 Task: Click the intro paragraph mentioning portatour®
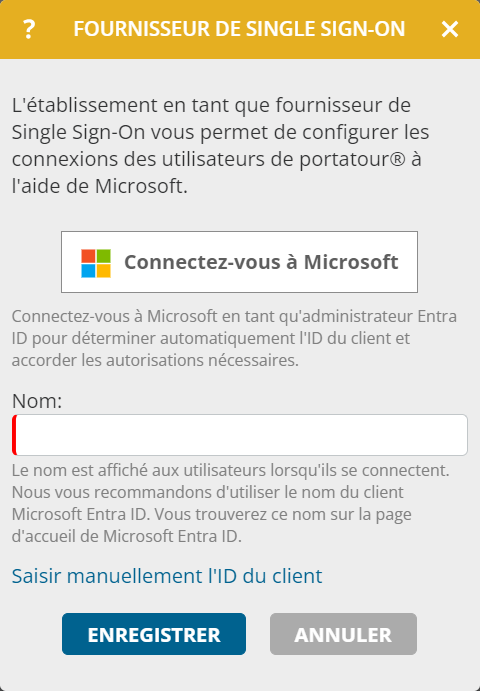click(220, 145)
